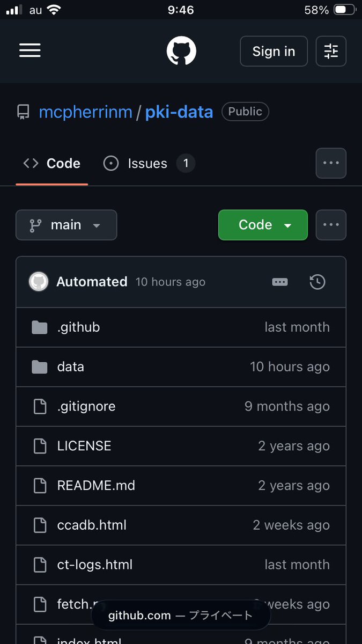362x644 pixels.
Task: Click 'last month' in the .github row
Action: pos(297,327)
